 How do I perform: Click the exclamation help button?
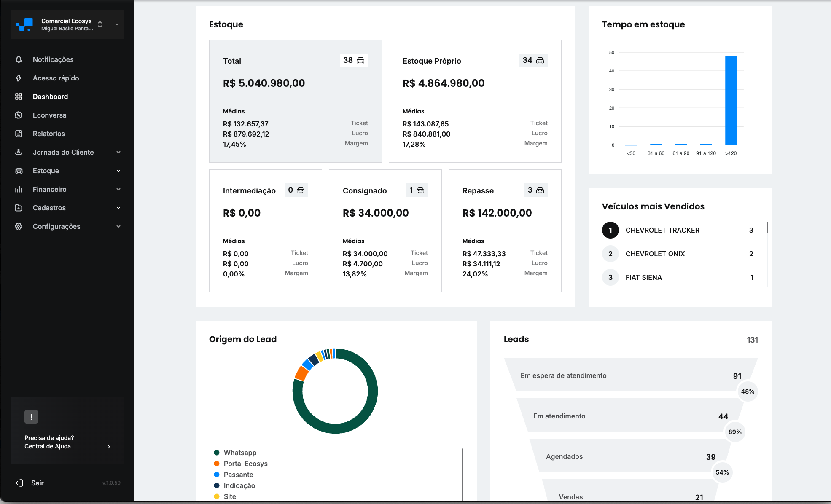pos(31,417)
